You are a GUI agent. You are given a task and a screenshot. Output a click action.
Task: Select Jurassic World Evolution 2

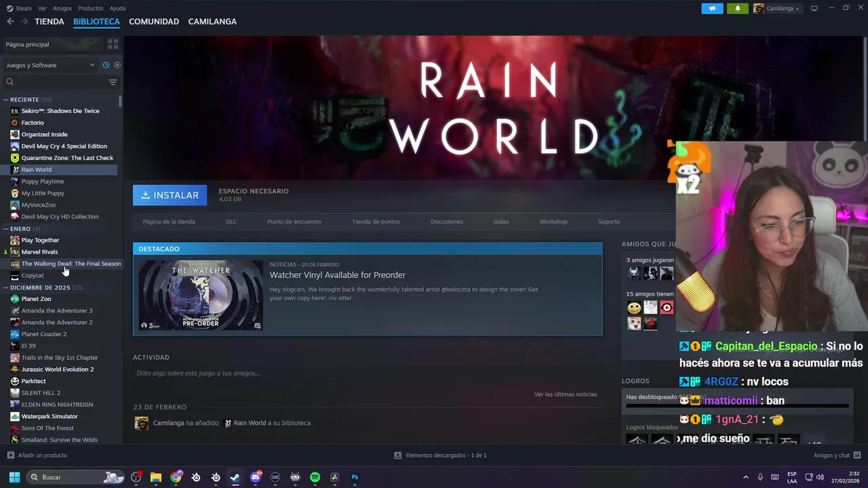pos(58,369)
